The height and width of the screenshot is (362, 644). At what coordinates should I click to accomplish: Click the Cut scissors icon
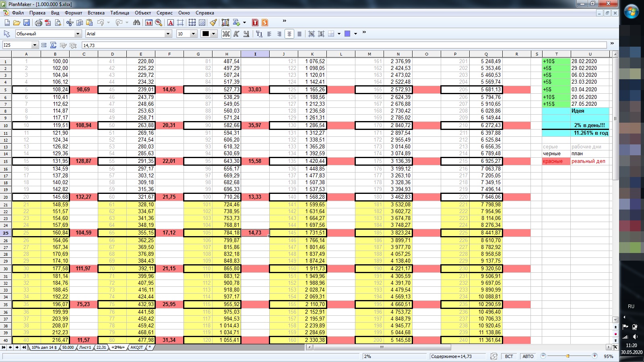(70, 23)
